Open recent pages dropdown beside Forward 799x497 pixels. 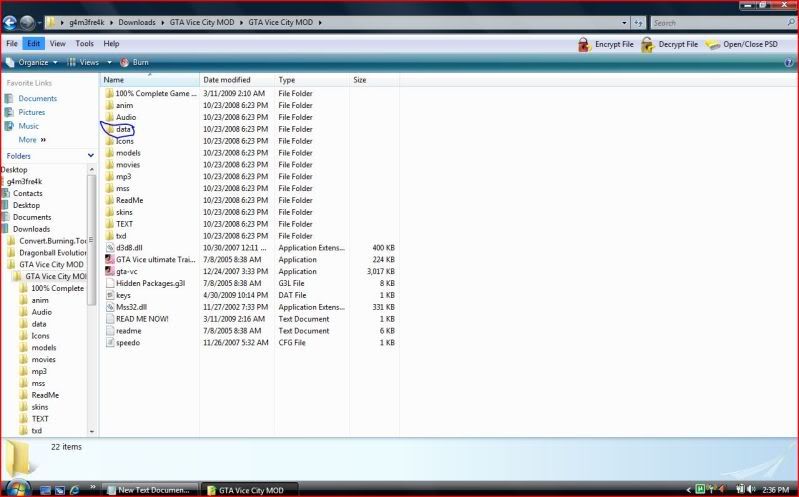click(x=39, y=23)
